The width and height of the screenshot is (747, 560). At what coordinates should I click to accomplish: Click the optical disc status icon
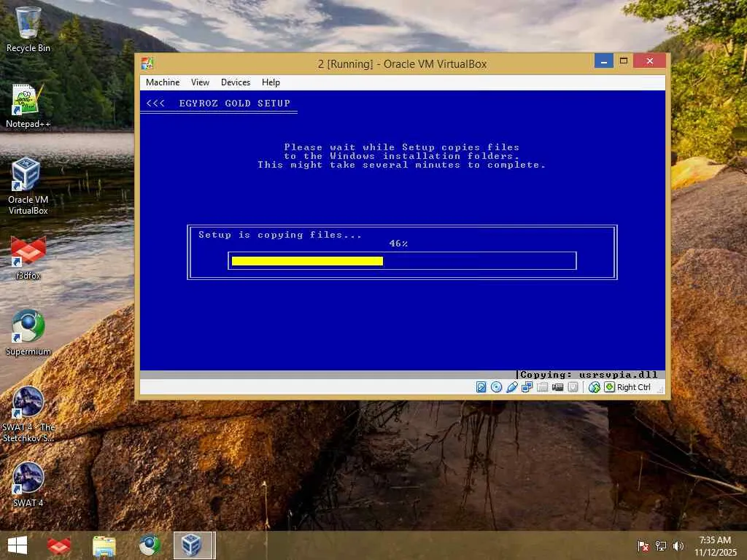coord(496,387)
